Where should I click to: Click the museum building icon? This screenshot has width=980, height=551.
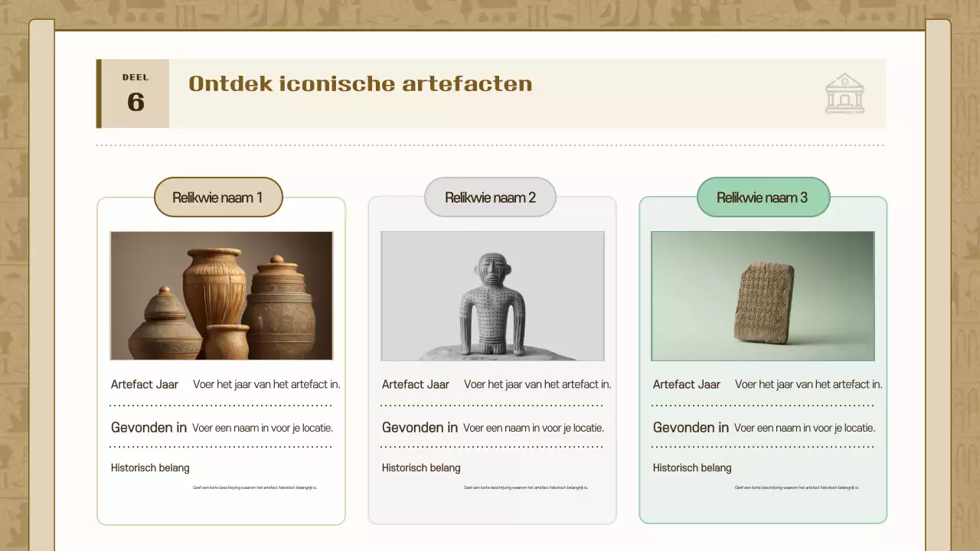pos(844,93)
